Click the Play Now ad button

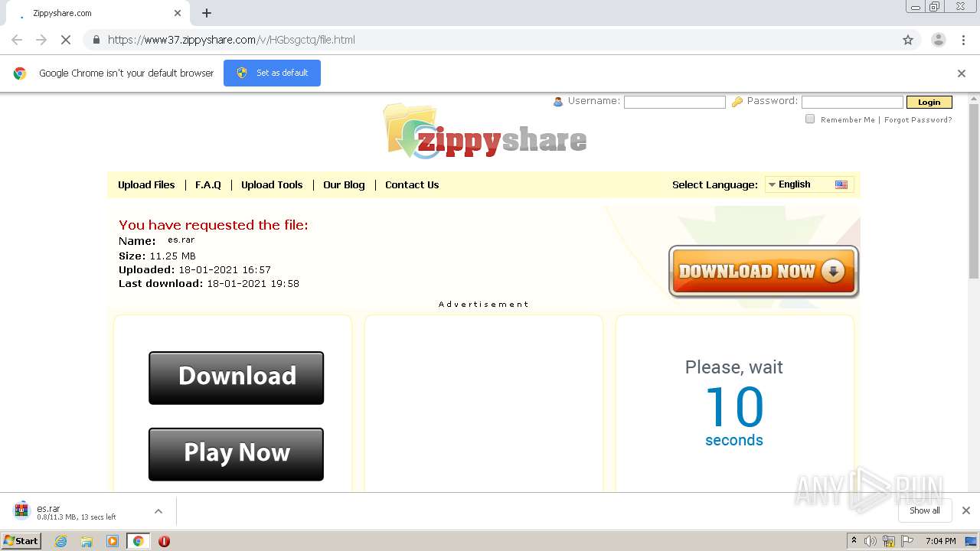pos(236,455)
